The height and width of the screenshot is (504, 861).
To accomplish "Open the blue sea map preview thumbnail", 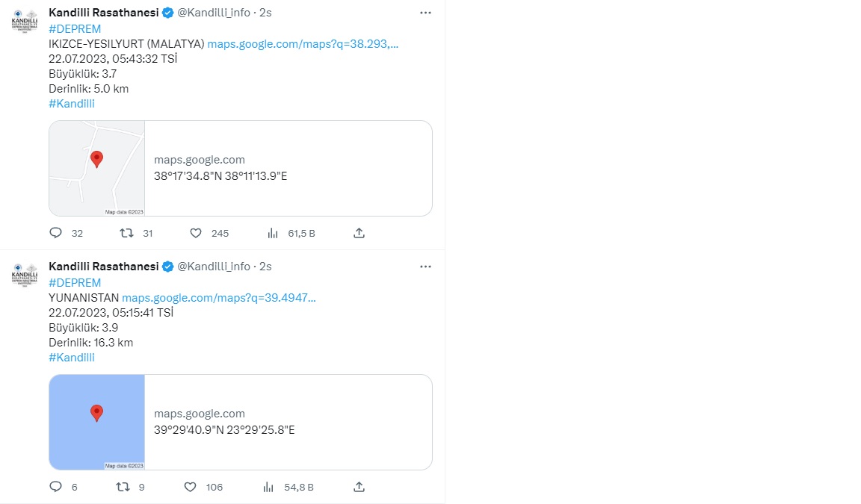I will click(x=97, y=422).
